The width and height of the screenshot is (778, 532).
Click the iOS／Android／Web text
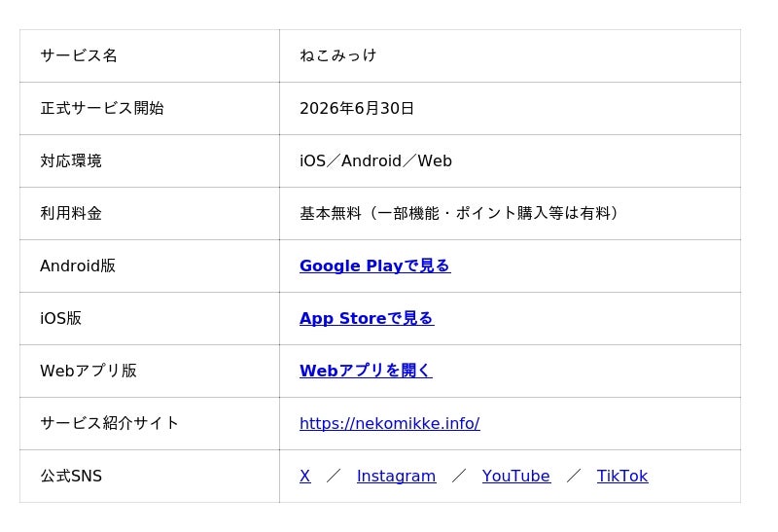coord(375,160)
